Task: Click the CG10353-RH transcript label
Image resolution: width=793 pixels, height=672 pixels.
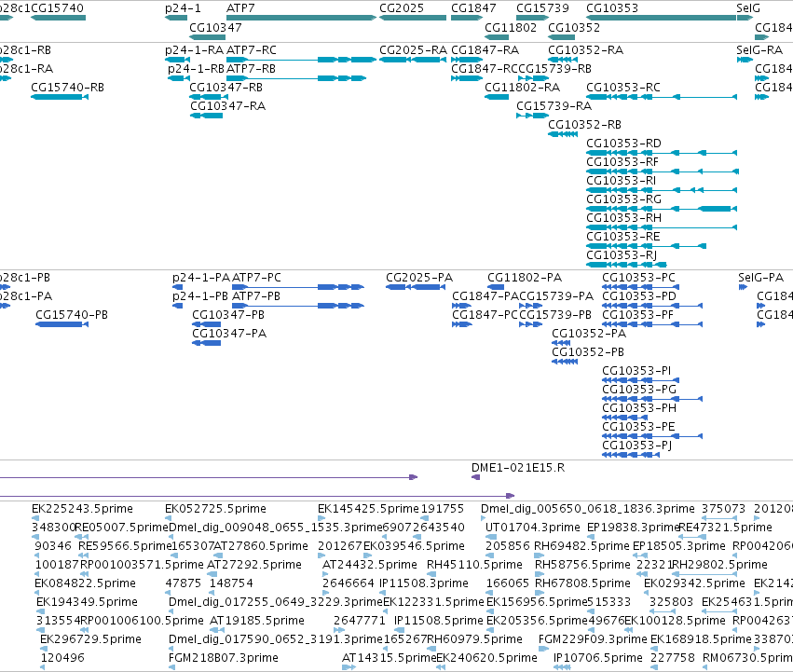Action: point(623,218)
